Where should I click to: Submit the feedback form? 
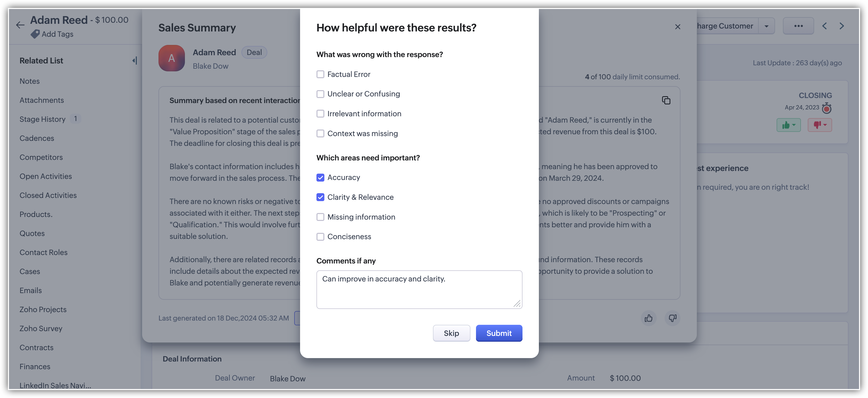pos(499,333)
